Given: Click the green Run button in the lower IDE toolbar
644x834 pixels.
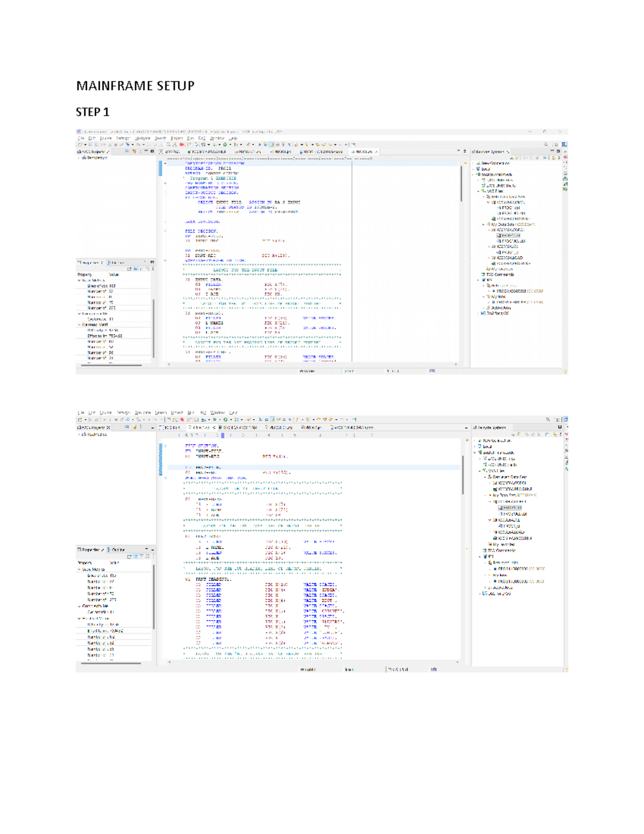Looking at the screenshot, I should [225, 419].
